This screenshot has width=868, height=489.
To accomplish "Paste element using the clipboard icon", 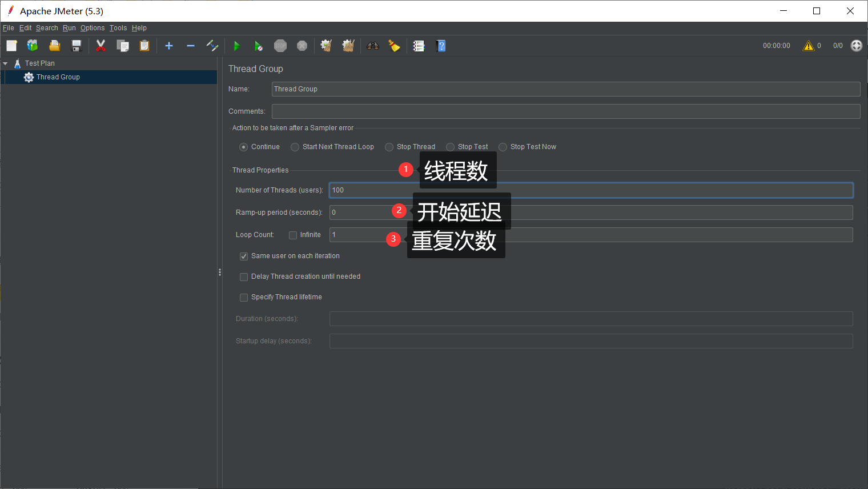I will (144, 46).
